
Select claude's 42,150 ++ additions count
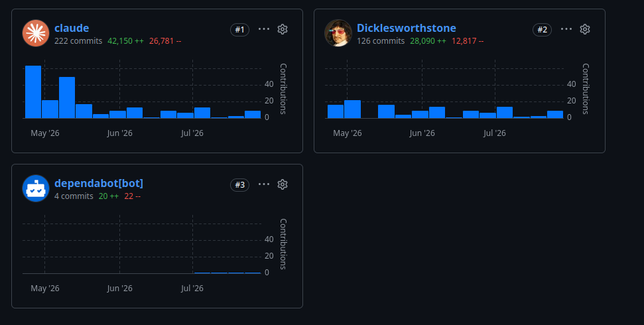125,41
